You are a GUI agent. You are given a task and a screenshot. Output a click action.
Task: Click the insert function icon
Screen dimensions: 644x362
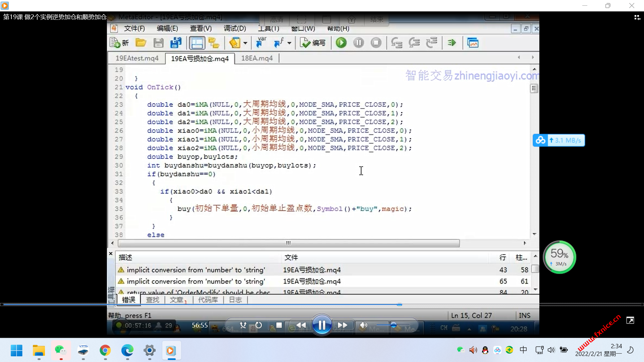click(279, 43)
